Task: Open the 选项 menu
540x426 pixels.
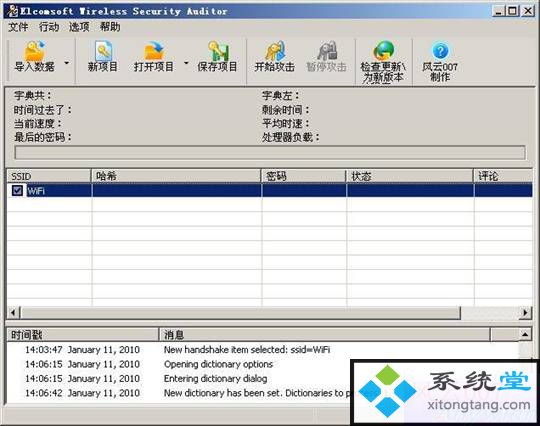Action: pos(79,27)
